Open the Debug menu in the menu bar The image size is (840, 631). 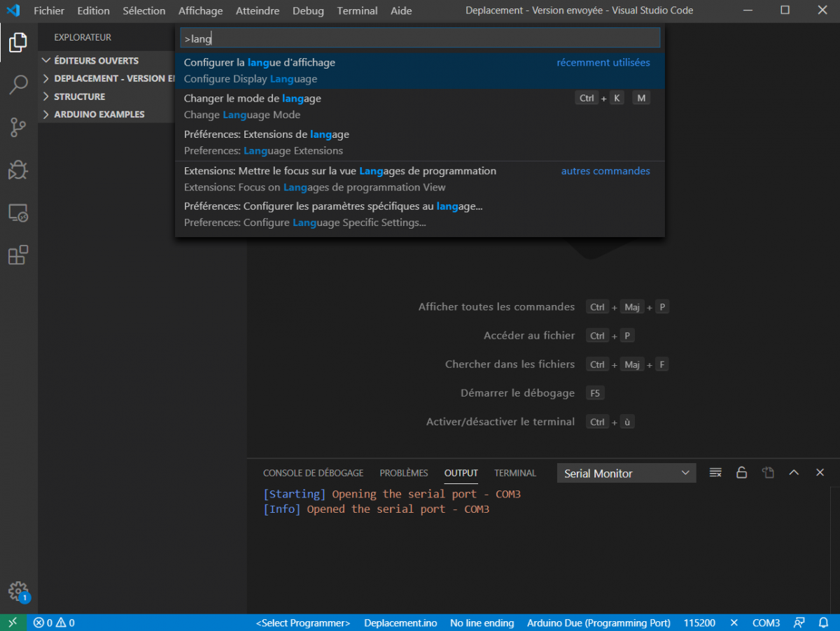[308, 10]
